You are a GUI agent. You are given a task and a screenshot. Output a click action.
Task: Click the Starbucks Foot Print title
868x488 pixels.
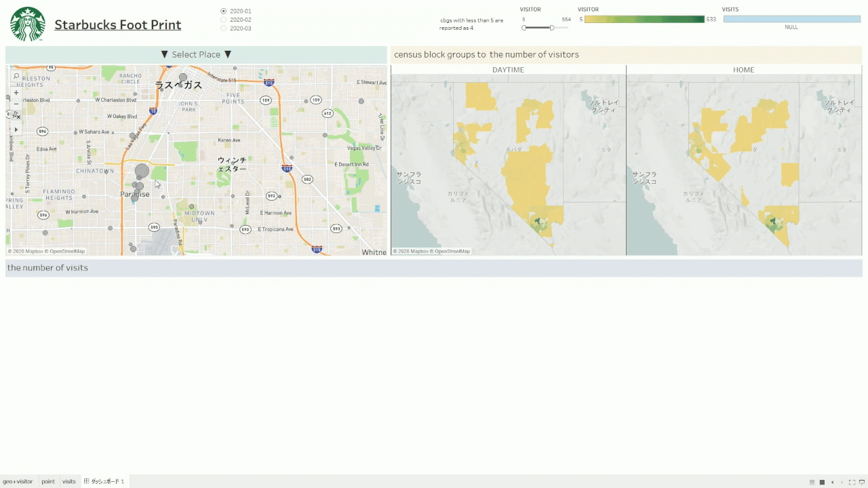pos(118,25)
